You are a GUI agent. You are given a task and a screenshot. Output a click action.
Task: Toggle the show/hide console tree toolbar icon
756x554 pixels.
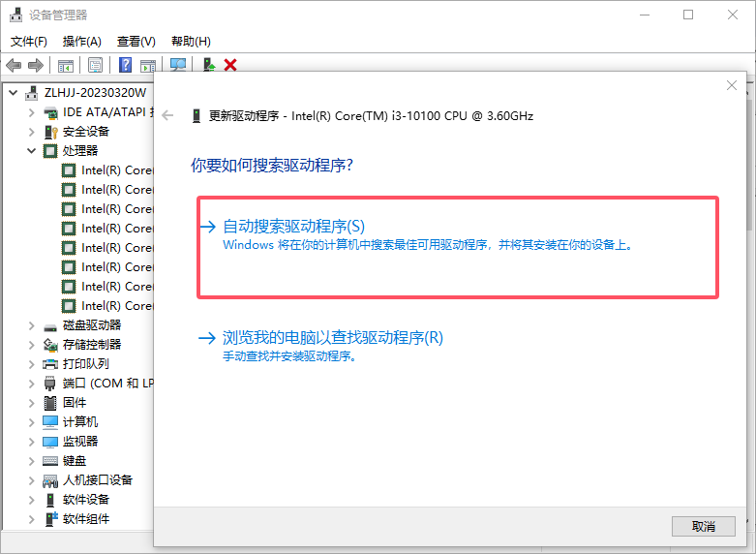[x=66, y=66]
